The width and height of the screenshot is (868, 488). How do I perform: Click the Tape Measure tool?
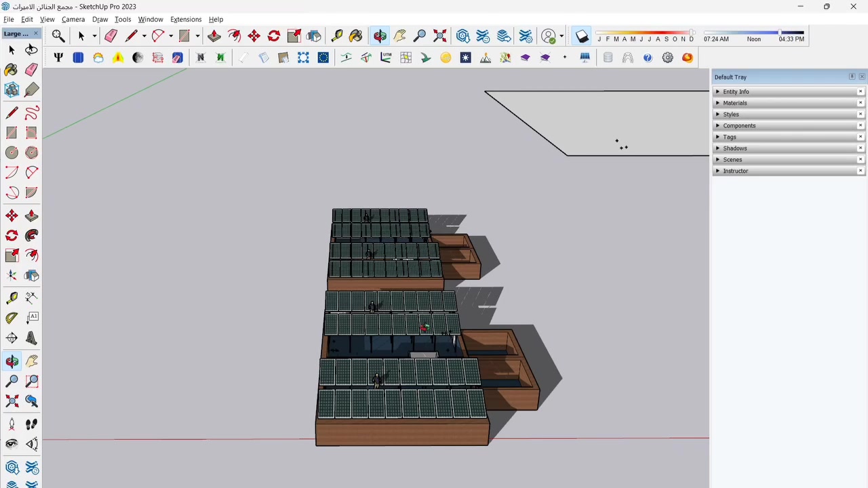click(337, 36)
